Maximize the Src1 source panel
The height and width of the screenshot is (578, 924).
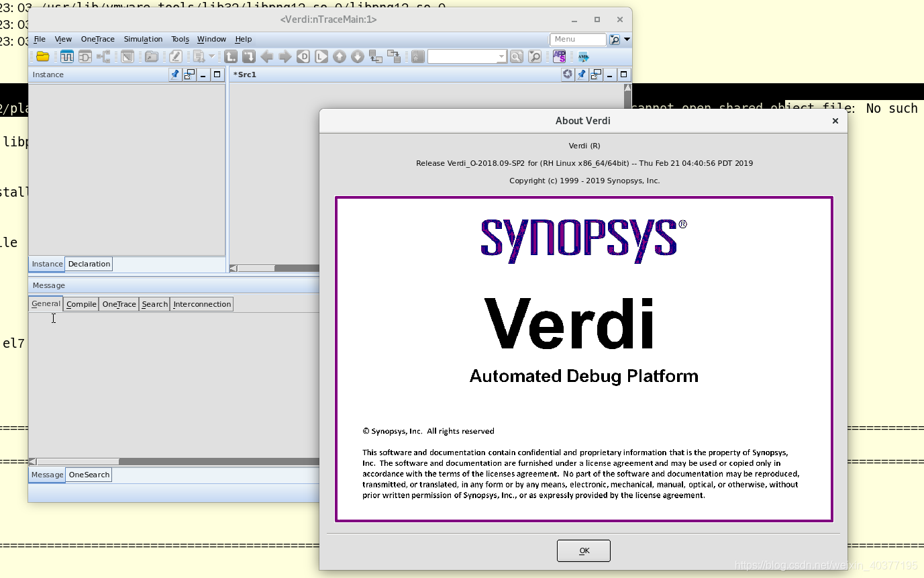point(623,75)
